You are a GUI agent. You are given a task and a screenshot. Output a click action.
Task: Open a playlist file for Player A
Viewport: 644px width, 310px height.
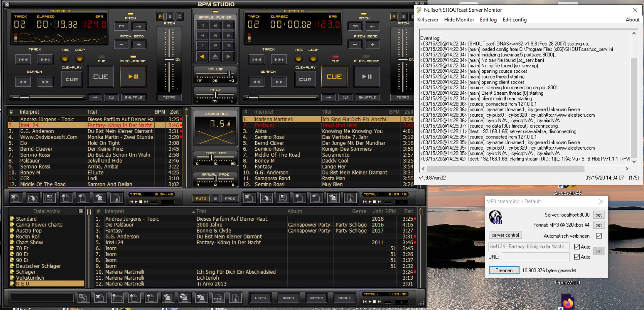click(x=33, y=198)
